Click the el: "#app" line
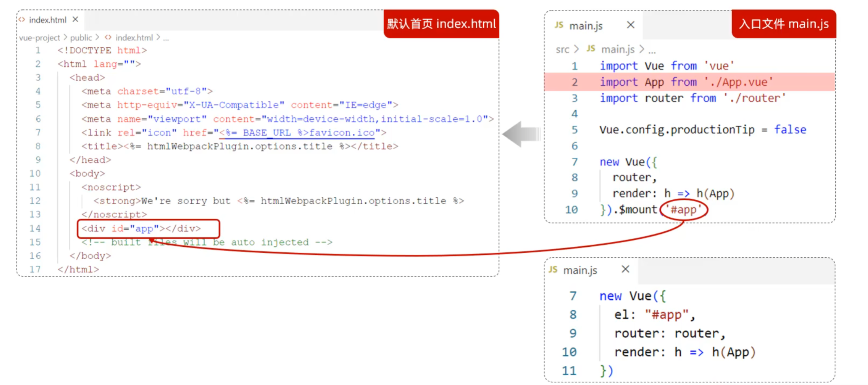 click(654, 315)
